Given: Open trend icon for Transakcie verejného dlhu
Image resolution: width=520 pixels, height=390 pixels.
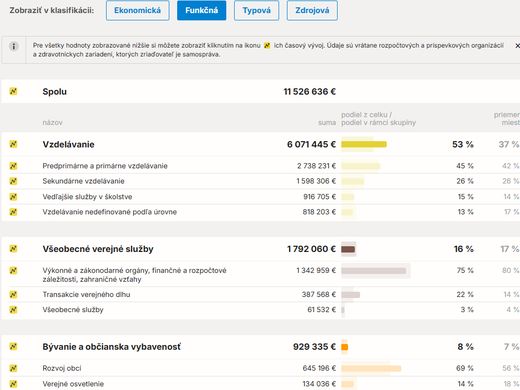Looking at the screenshot, I should pos(13,294).
